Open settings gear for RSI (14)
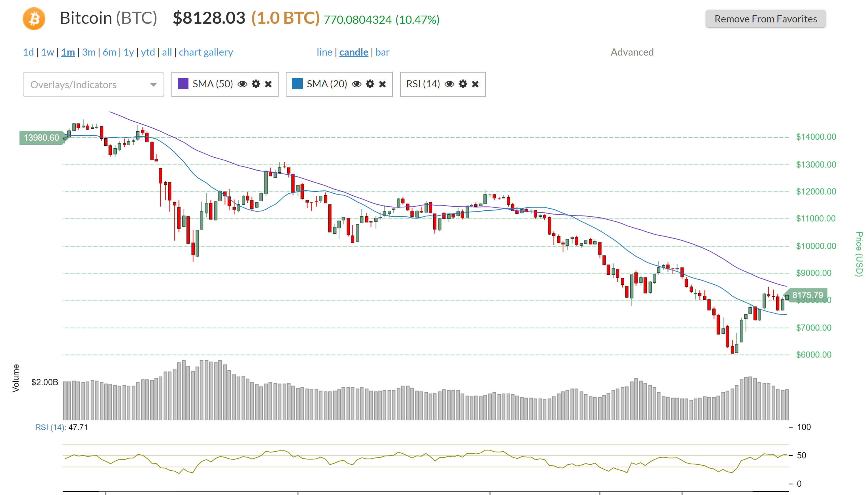 pos(463,84)
